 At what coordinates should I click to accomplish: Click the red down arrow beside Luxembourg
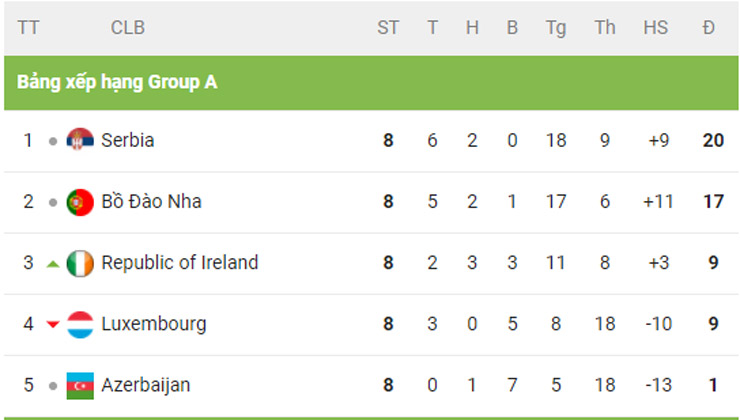tap(53, 325)
